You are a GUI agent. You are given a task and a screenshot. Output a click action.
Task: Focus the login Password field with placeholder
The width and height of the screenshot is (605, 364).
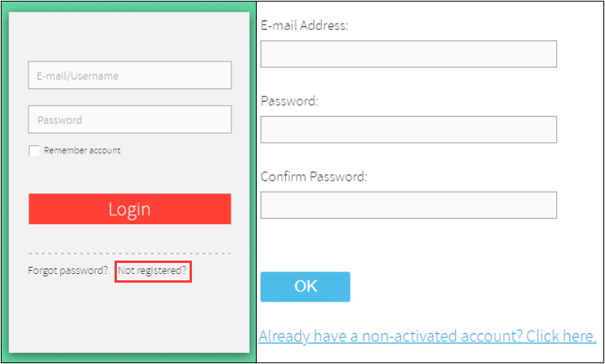click(x=130, y=120)
